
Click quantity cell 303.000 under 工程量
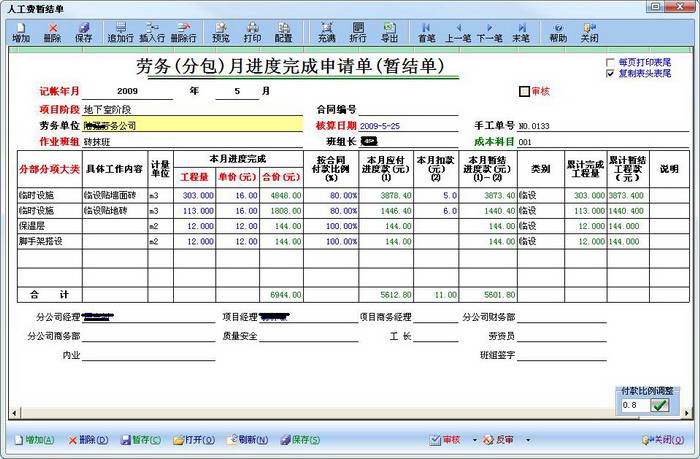194,196
